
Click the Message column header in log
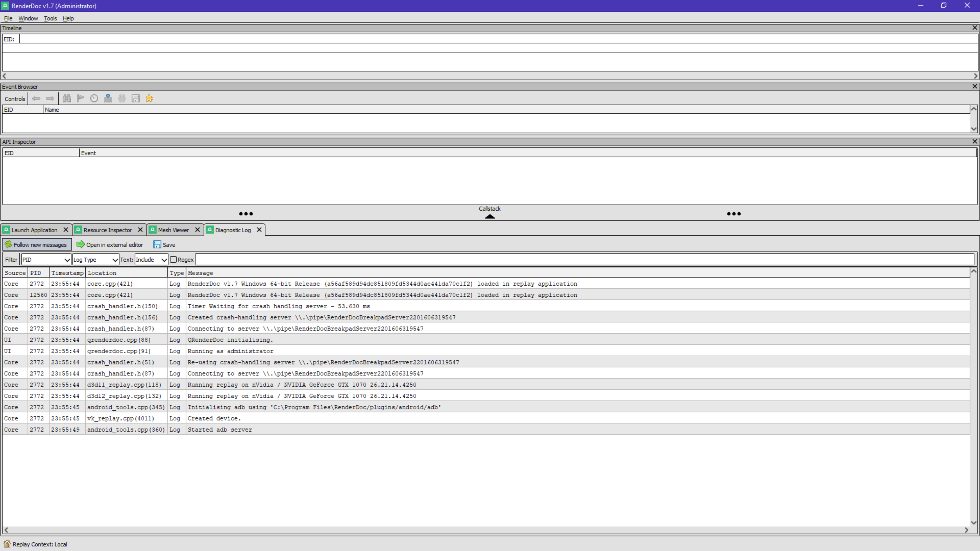(578, 273)
